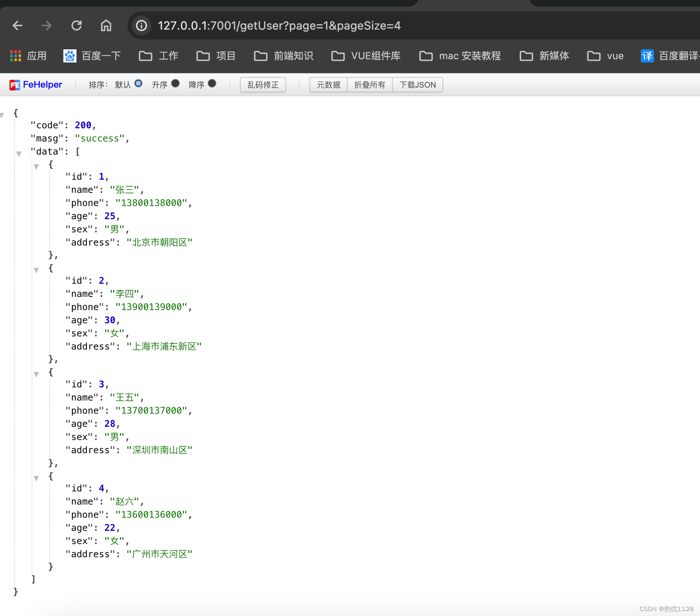
Task: Click the browser forward arrow
Action: 47,25
